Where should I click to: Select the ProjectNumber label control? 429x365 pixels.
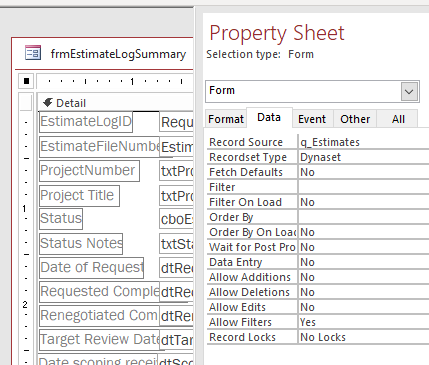click(x=89, y=171)
